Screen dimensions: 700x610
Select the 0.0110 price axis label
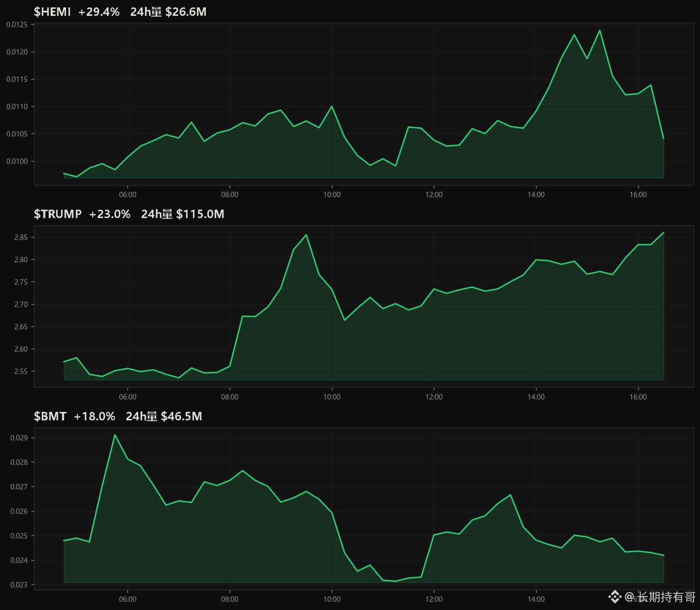pyautogui.click(x=17, y=107)
